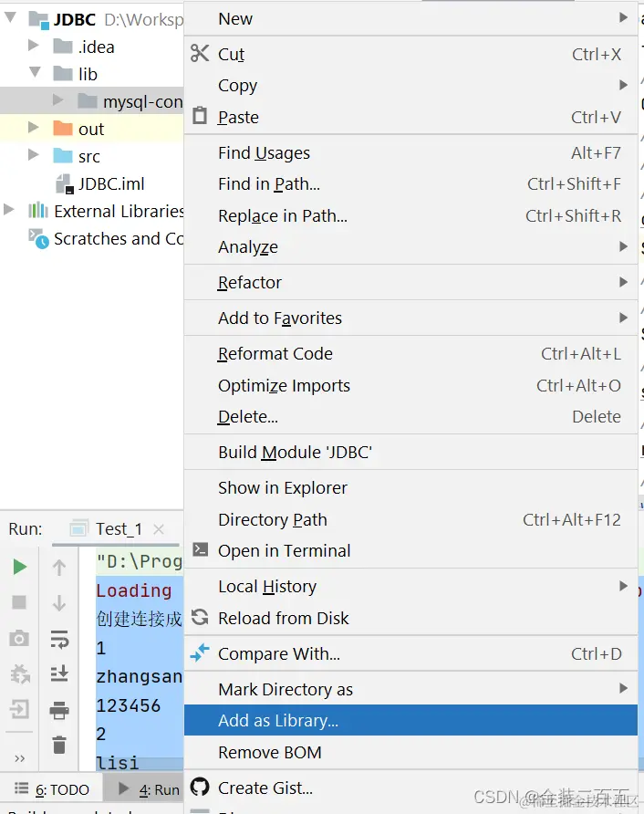The width and height of the screenshot is (644, 814).
Task: Click the Exit arrow icon in Run panel
Action: 20,709
